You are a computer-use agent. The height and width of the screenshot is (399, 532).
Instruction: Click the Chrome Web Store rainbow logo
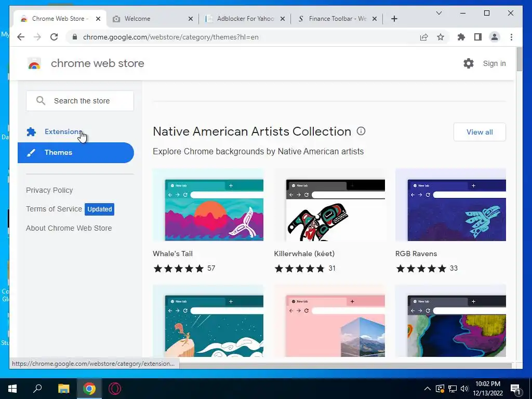[x=34, y=63]
